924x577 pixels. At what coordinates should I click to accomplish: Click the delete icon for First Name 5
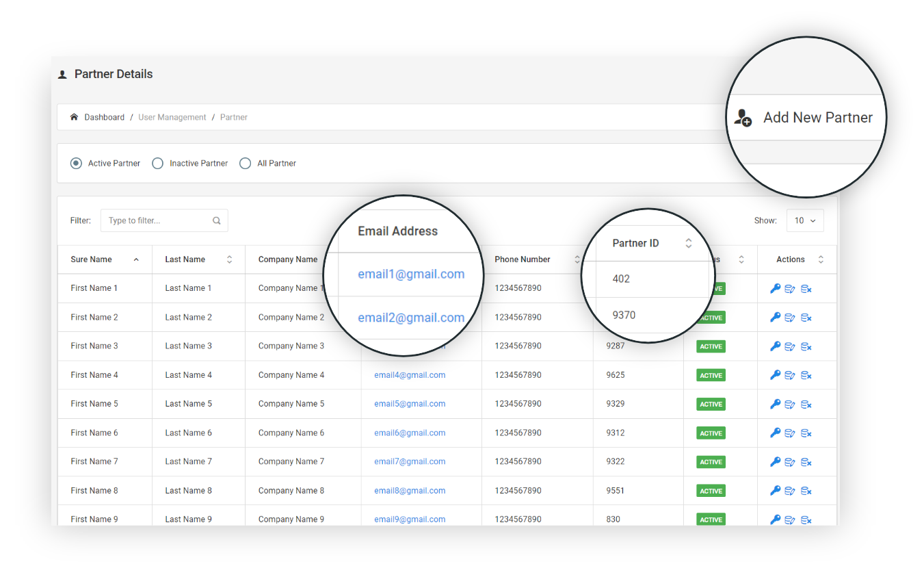(x=806, y=405)
